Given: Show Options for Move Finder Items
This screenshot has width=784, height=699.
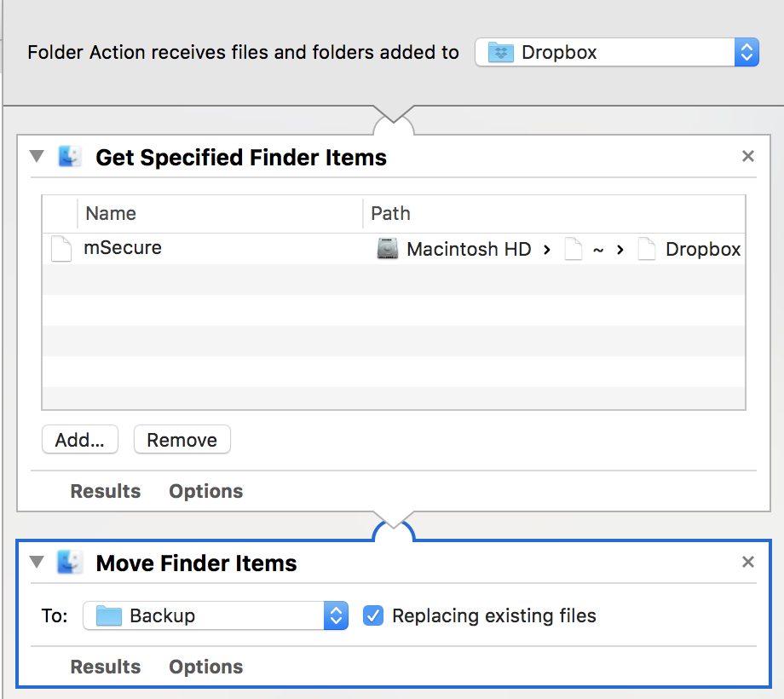Looking at the screenshot, I should (206, 667).
